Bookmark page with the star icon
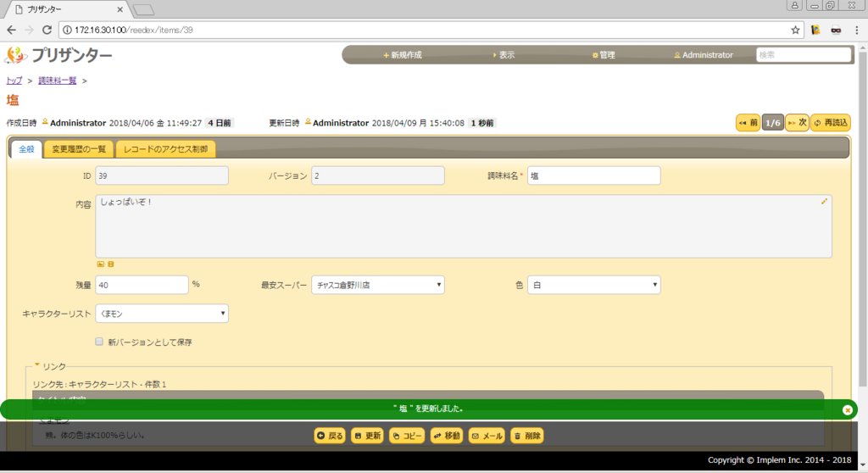The width and height of the screenshot is (868, 473). pyautogui.click(x=795, y=30)
